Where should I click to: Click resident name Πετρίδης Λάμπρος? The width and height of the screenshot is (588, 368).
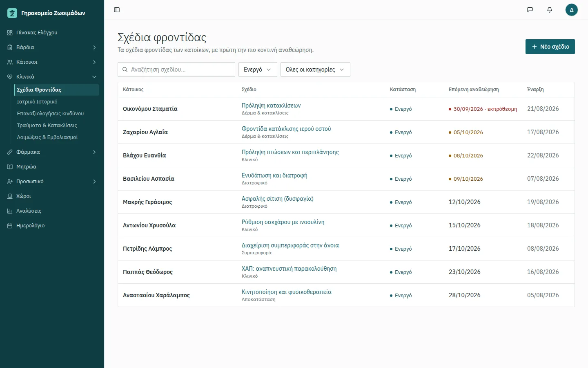[147, 249]
